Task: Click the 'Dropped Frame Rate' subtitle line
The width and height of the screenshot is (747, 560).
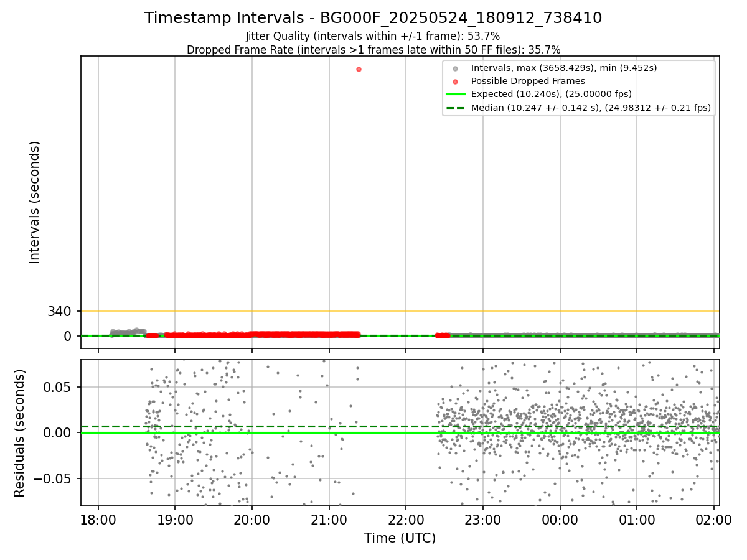Action: coord(374,50)
